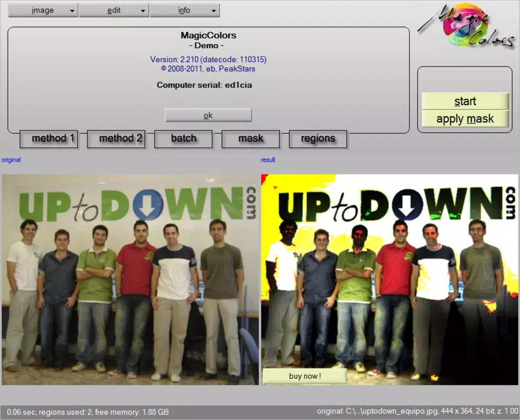Click the original image preview
Screen dimensions: 520x420
tap(130, 280)
